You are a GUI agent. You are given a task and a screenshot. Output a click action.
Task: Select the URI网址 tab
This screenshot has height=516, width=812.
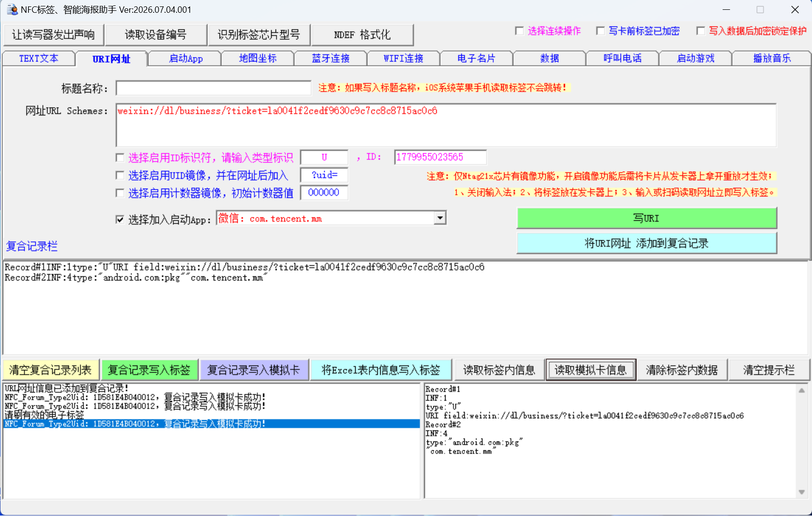coord(112,59)
